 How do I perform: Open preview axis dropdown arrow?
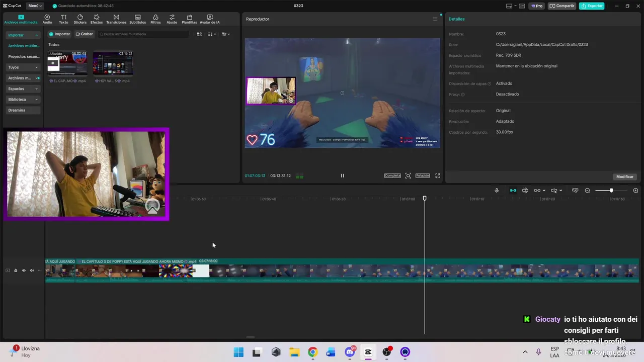coord(560,191)
